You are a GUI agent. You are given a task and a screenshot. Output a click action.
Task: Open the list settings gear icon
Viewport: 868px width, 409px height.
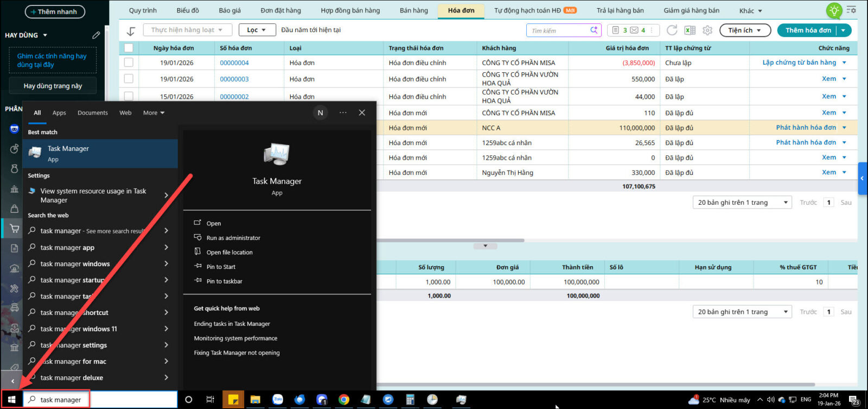pos(707,30)
